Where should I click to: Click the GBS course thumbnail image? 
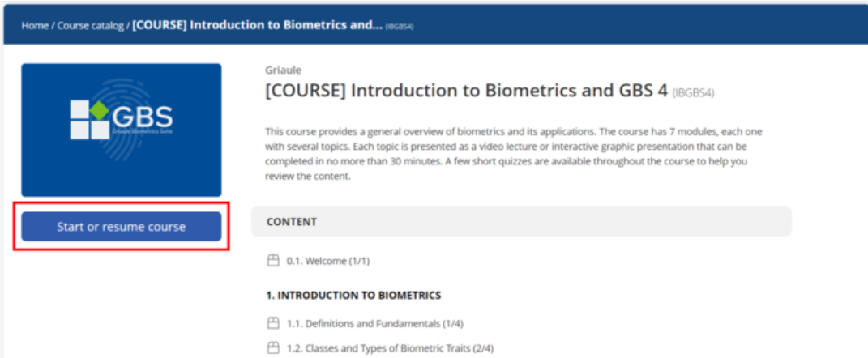coord(122,130)
